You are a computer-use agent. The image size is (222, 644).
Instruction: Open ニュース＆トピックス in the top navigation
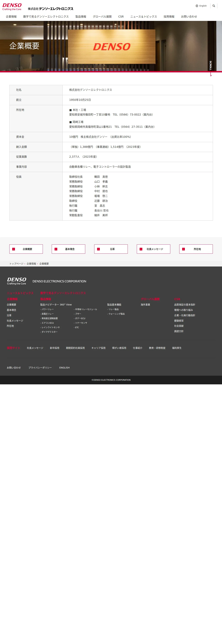(143, 17)
